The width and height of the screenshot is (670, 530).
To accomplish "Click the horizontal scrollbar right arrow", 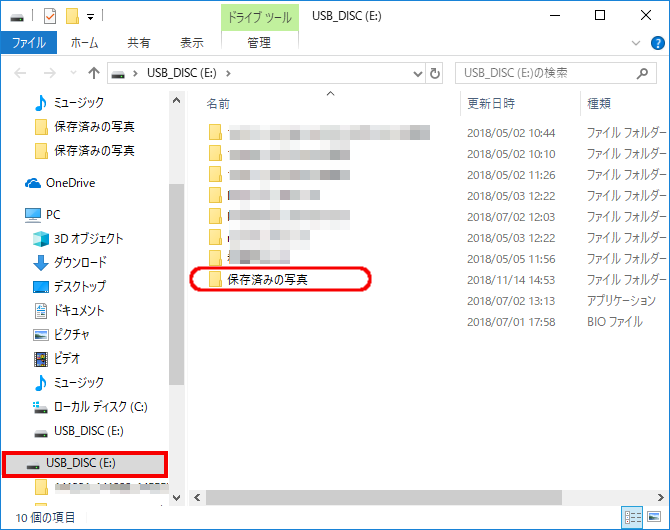I will pyautogui.click(x=661, y=498).
